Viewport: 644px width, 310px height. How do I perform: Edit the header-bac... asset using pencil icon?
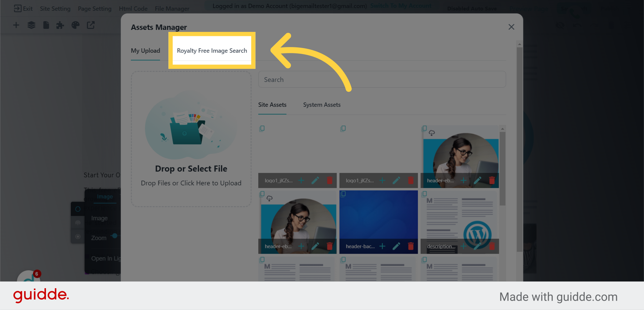pyautogui.click(x=396, y=246)
